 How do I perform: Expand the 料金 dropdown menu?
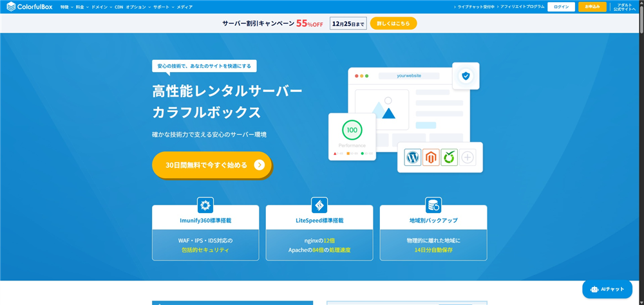[x=82, y=6]
